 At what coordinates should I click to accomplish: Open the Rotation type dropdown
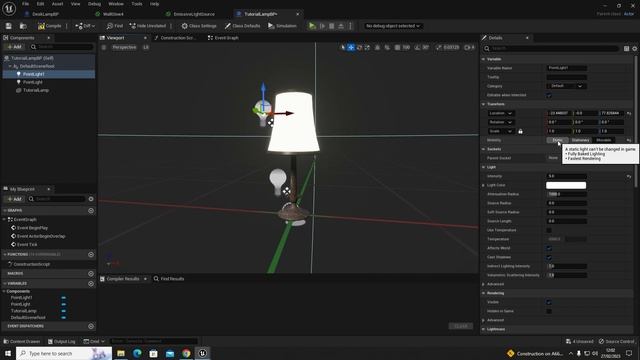[x=501, y=122]
